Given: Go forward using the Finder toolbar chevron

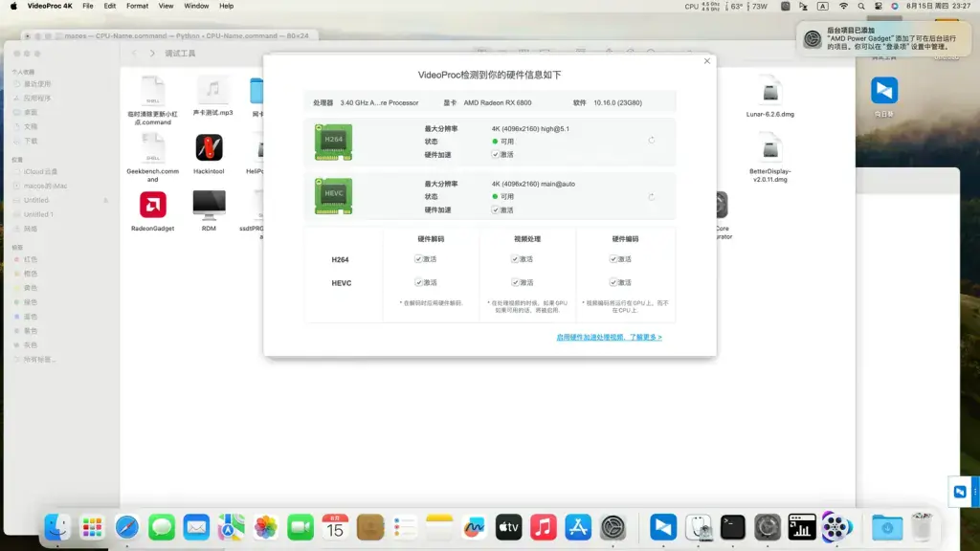Looking at the screenshot, I should point(152,54).
